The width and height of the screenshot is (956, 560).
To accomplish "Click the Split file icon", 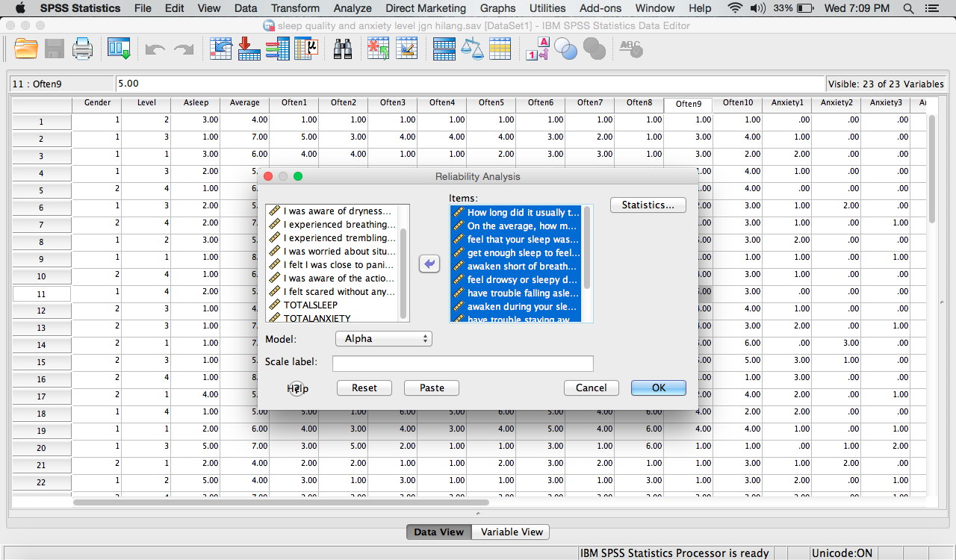I will [444, 49].
